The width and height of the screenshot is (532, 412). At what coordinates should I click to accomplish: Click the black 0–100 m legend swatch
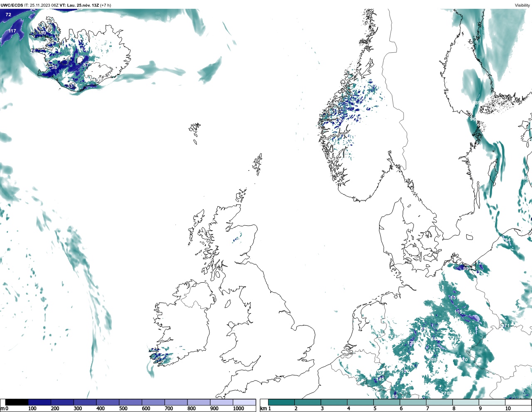pos(17,402)
